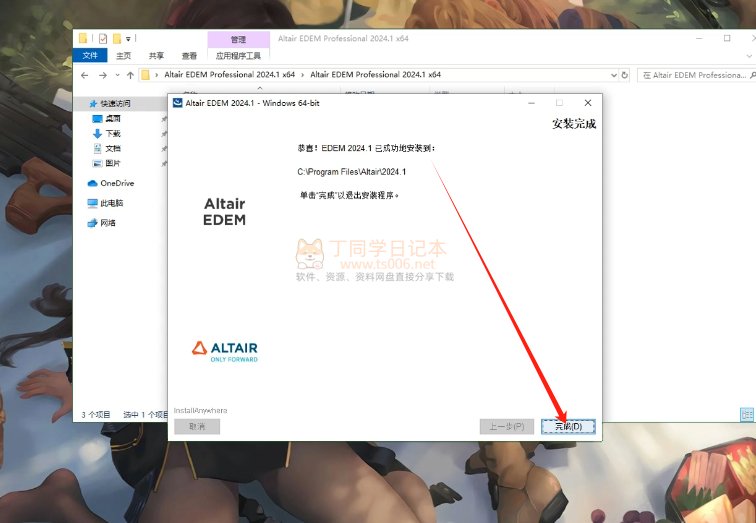Click the installation path text C:\Program Files\Altair\2024.1

(x=352, y=172)
